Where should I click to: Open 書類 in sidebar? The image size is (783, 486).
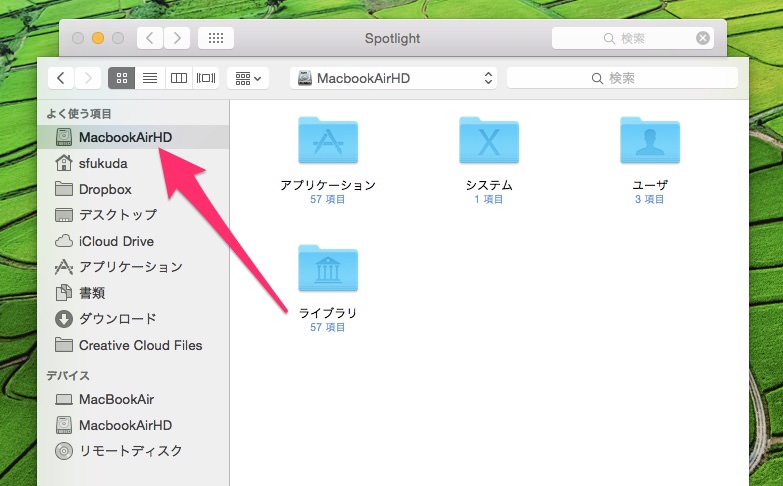click(133, 293)
